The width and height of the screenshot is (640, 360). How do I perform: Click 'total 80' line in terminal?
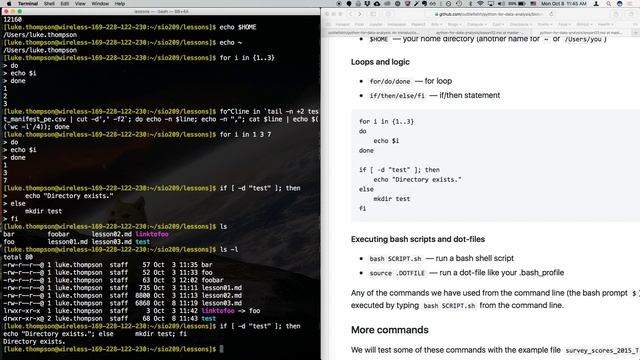pyautogui.click(x=18, y=258)
